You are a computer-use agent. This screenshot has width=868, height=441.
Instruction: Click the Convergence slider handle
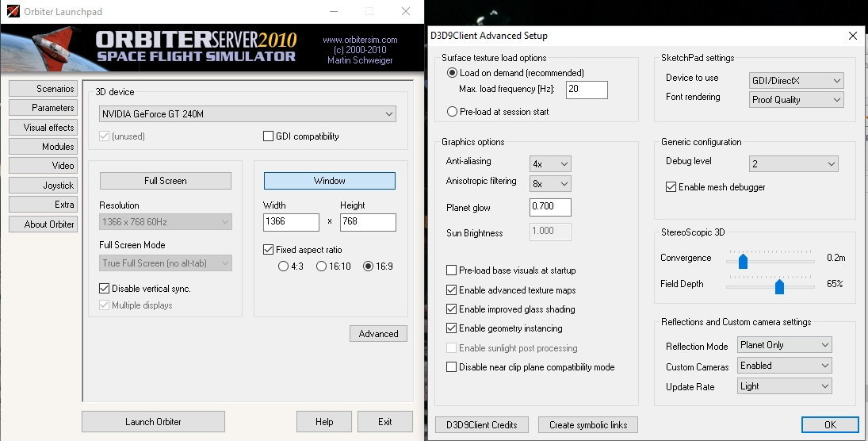(x=743, y=260)
